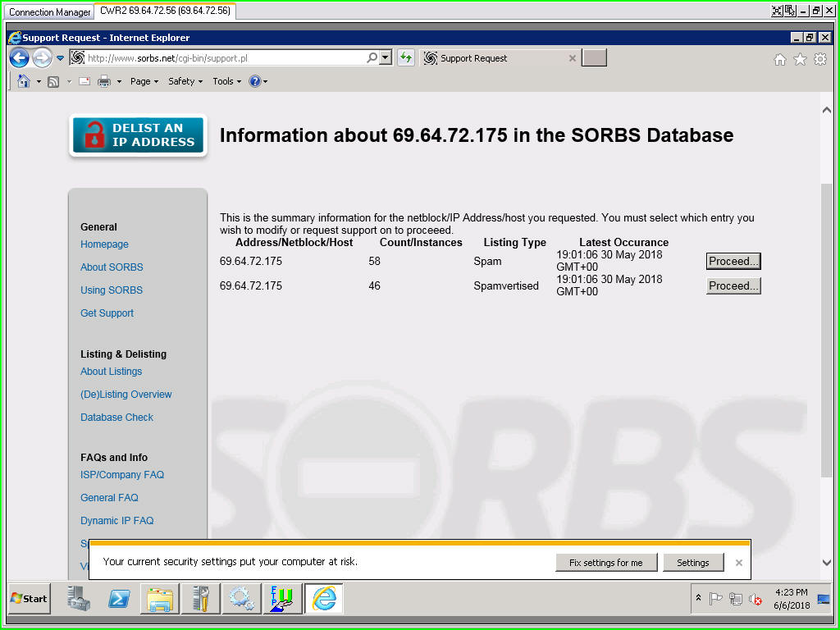Image resolution: width=840 pixels, height=630 pixels.
Task: Open Favorites with the star icon
Action: (800, 59)
